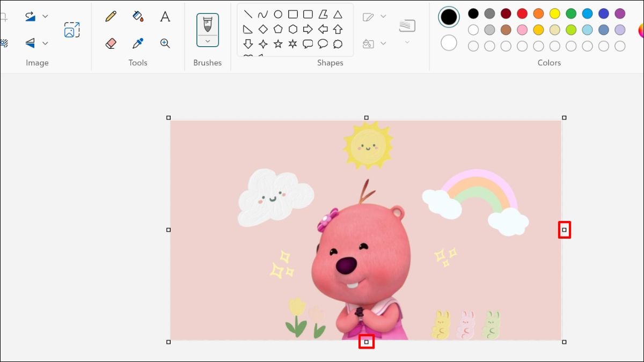Screen dimensions: 644x362
Task: Choose the Hexagon shape
Action: (x=293, y=29)
